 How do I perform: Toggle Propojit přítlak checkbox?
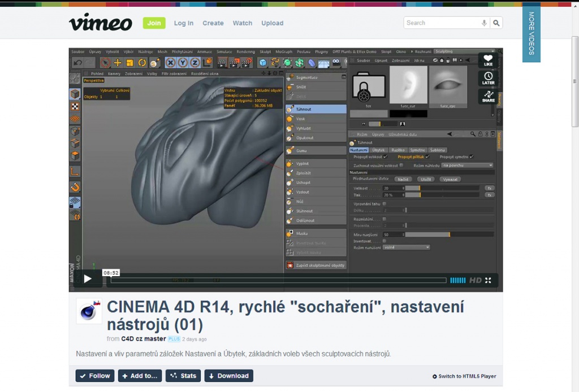click(x=427, y=156)
